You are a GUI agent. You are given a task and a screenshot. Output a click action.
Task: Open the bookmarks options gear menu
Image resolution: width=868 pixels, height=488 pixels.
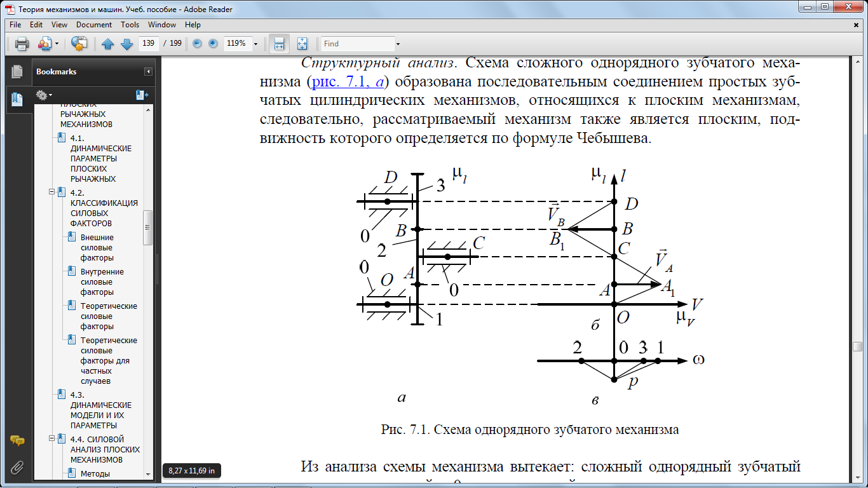click(x=44, y=95)
